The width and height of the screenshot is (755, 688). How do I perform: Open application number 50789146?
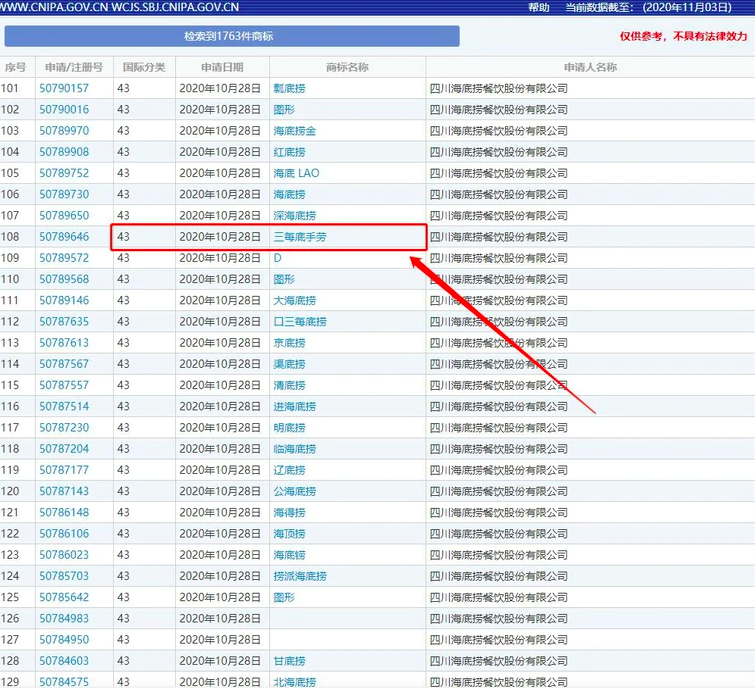(x=64, y=300)
